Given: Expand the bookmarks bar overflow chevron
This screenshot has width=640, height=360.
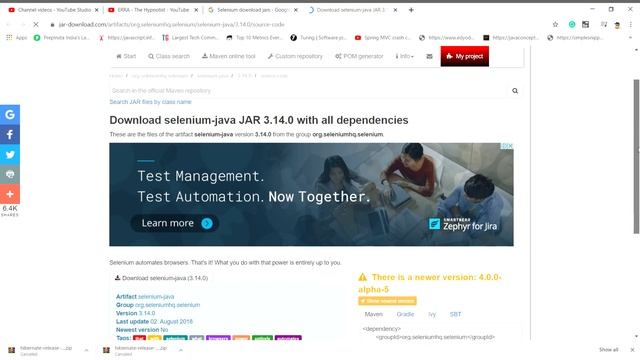Looking at the screenshot, I should pyautogui.click(x=630, y=38).
